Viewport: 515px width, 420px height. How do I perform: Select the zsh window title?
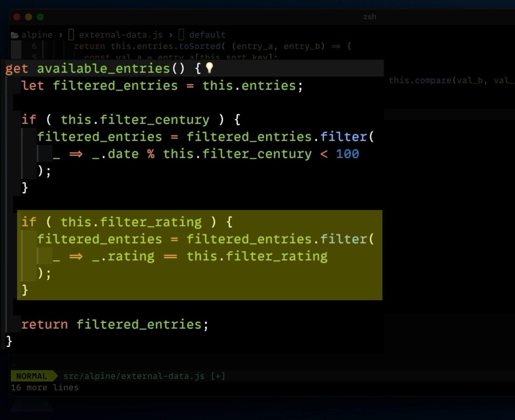pyautogui.click(x=370, y=17)
